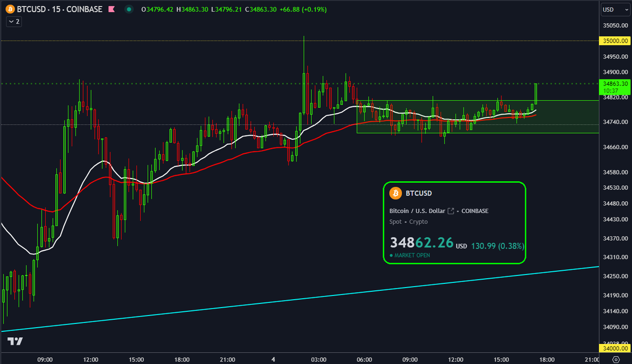Click 34090.00 on the price scale
632x364 pixels.
(x=615, y=327)
